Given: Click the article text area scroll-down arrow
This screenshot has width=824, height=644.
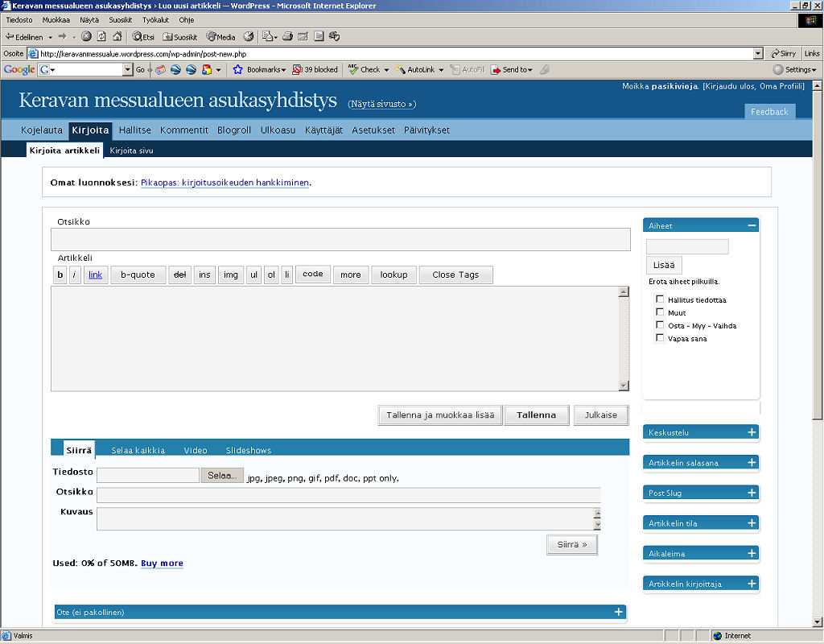Looking at the screenshot, I should click(624, 386).
